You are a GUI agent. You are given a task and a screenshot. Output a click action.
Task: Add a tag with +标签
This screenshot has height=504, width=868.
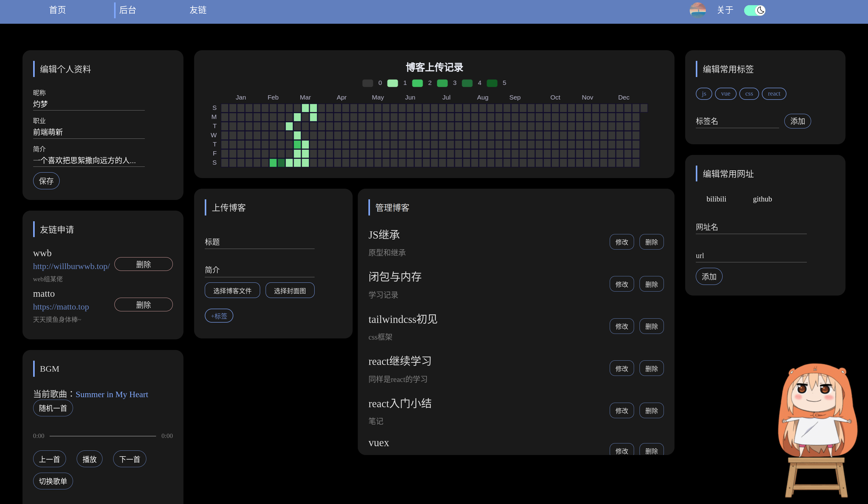pyautogui.click(x=219, y=316)
